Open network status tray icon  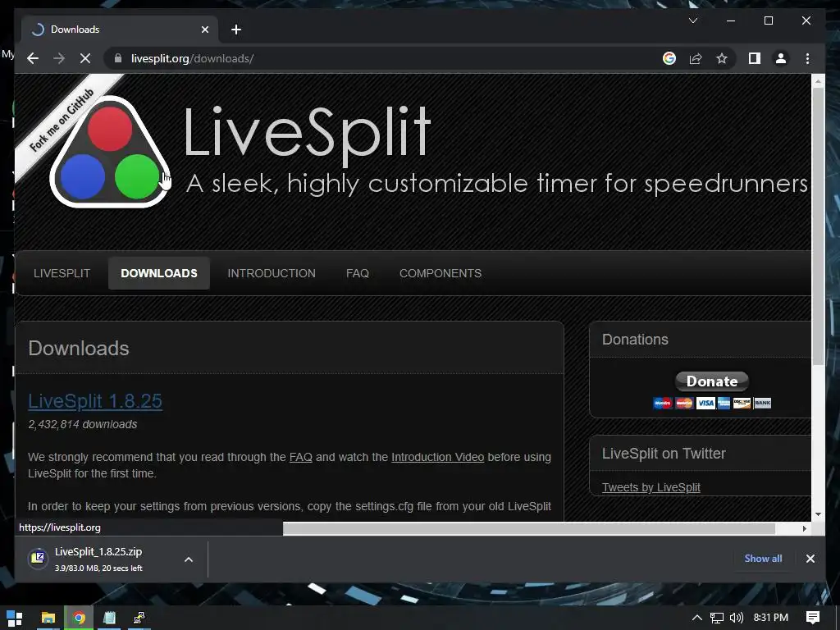point(716,618)
